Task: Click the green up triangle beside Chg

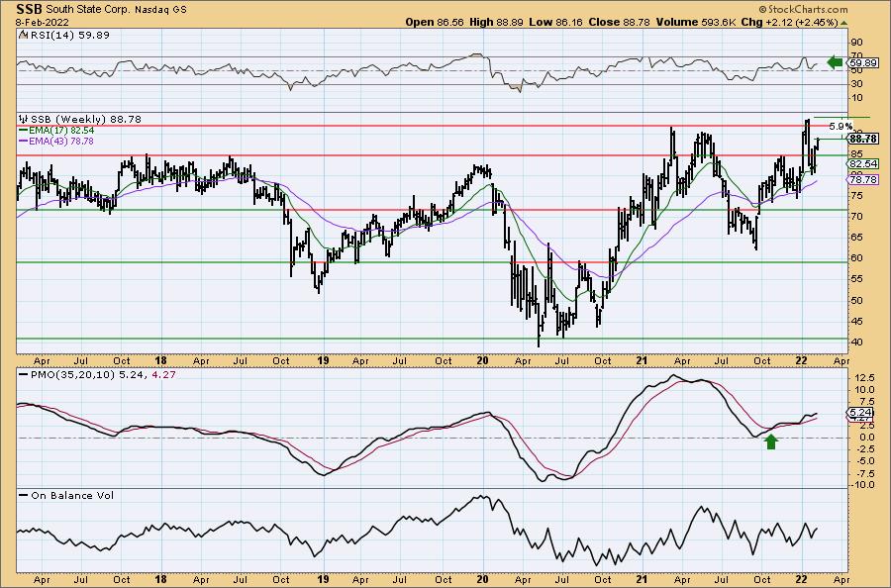Action: [843, 24]
